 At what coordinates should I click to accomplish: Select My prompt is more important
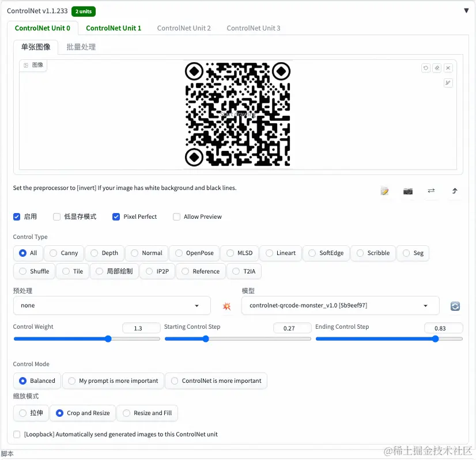(x=113, y=381)
